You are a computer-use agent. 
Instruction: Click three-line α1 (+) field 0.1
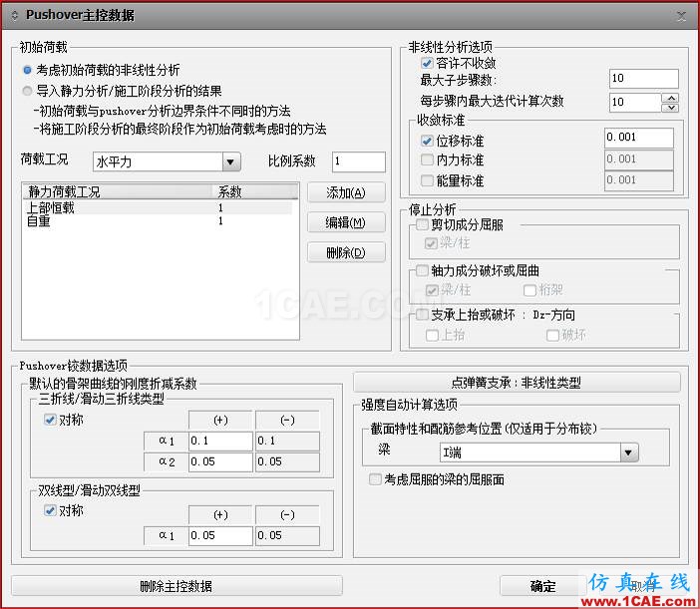220,441
